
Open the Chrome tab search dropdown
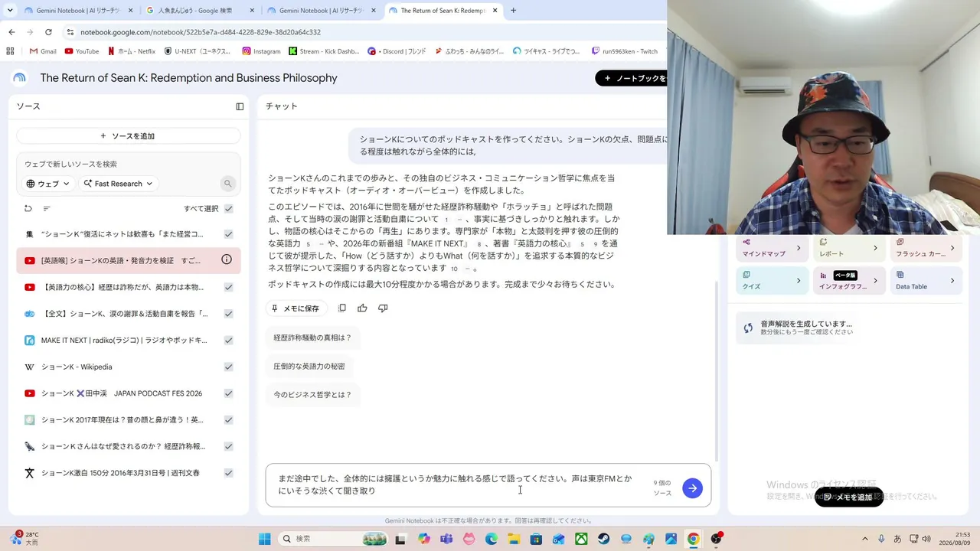(10, 11)
